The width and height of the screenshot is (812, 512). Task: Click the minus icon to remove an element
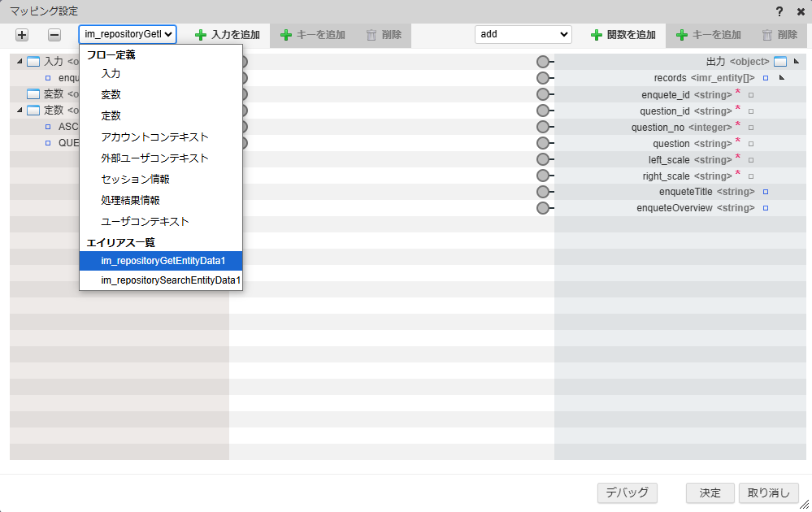pos(53,35)
